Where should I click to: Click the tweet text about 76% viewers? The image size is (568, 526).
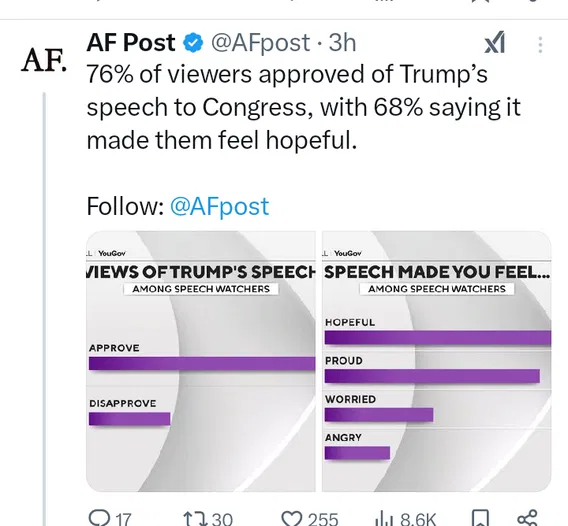[x=304, y=107]
